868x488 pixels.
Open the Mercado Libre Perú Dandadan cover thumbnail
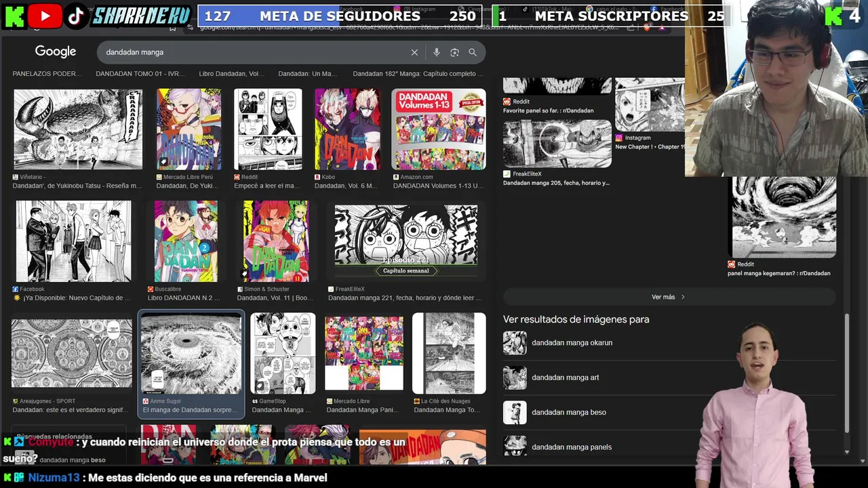pyautogui.click(x=189, y=129)
